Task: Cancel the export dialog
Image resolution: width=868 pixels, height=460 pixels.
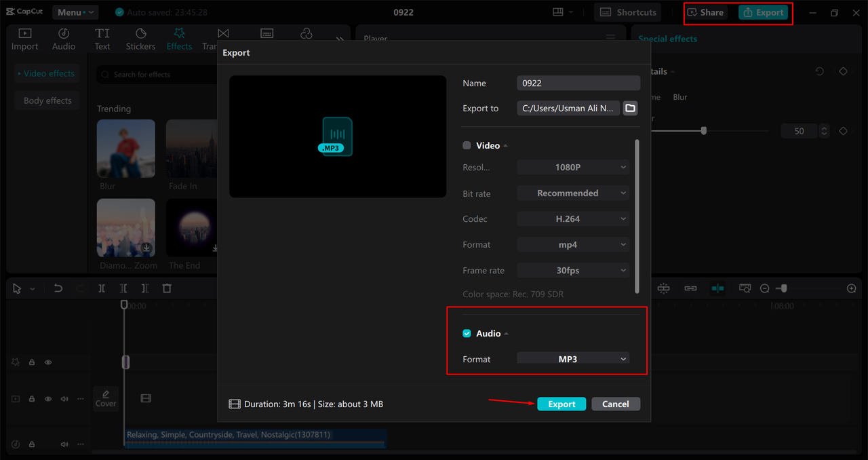Action: point(616,404)
